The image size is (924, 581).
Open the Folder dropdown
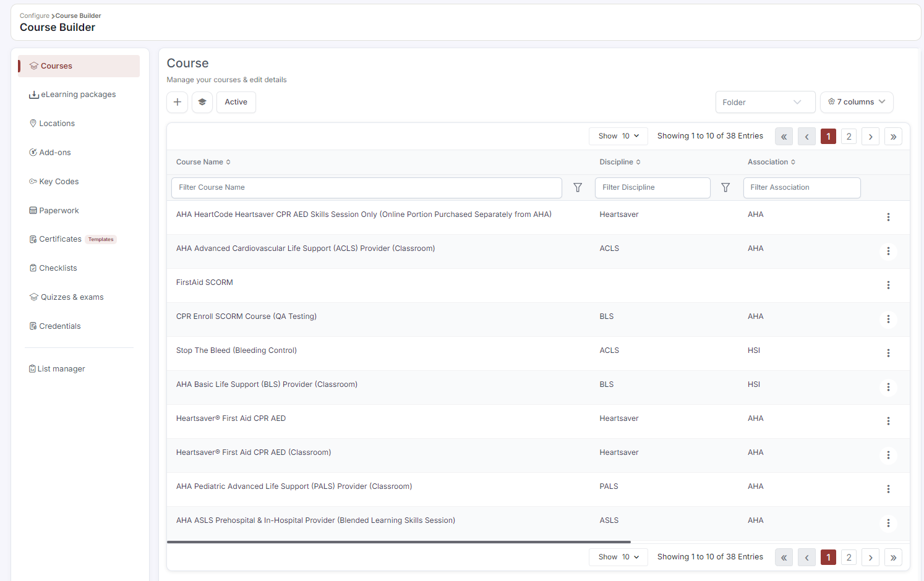[765, 103]
